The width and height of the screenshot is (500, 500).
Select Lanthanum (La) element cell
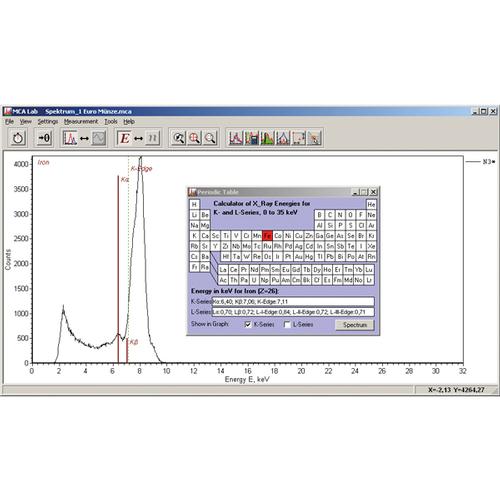[x=223, y=270]
